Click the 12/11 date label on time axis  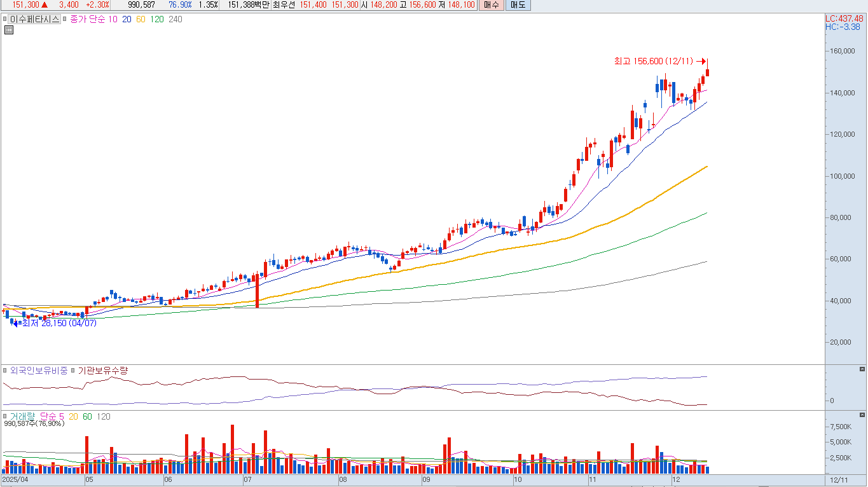coord(839,480)
